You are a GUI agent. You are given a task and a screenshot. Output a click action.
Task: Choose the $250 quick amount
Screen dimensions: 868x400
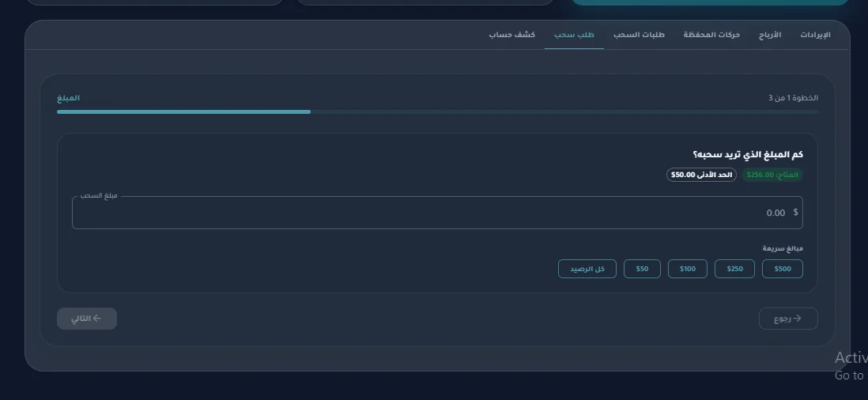click(734, 269)
